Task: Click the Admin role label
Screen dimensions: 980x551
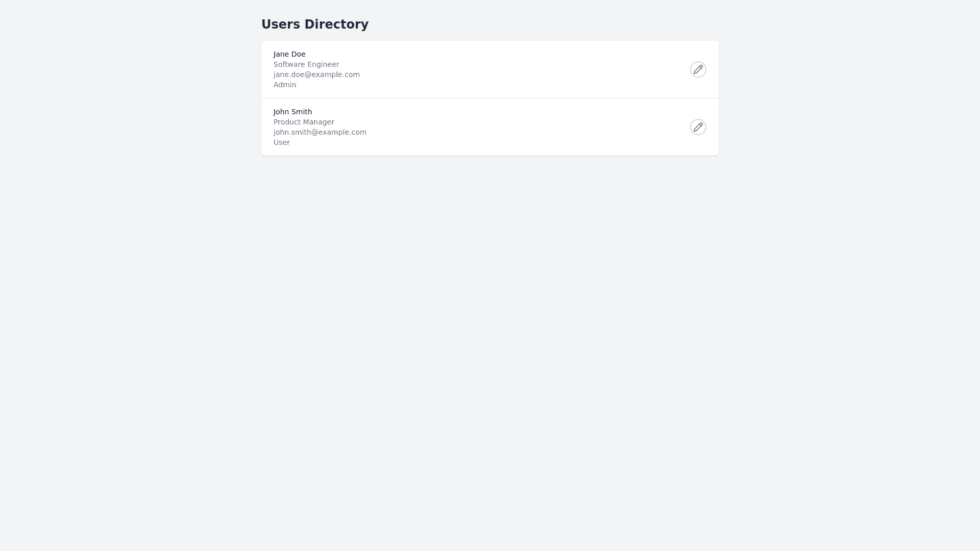Action: pos(284,85)
